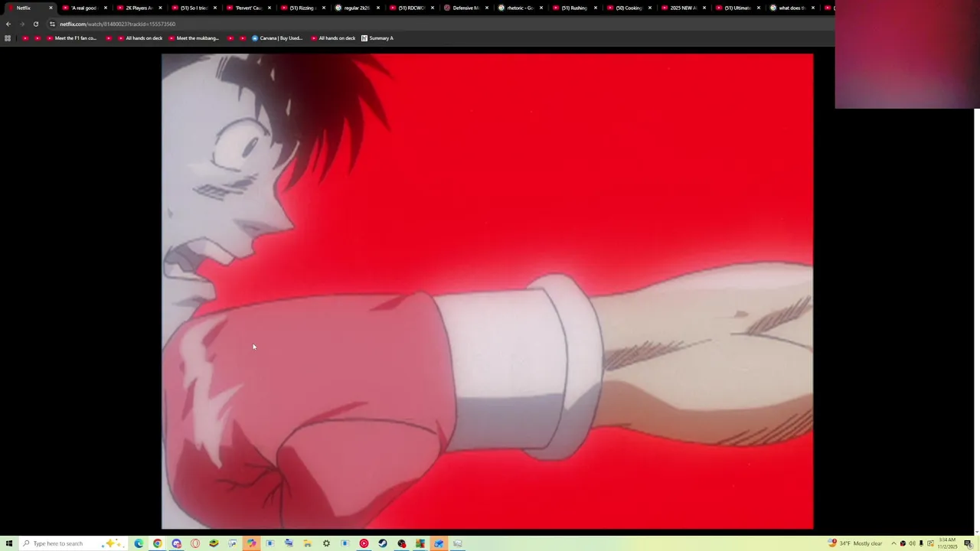Switch to the 'Pervert Caught' tab

pyautogui.click(x=247, y=8)
